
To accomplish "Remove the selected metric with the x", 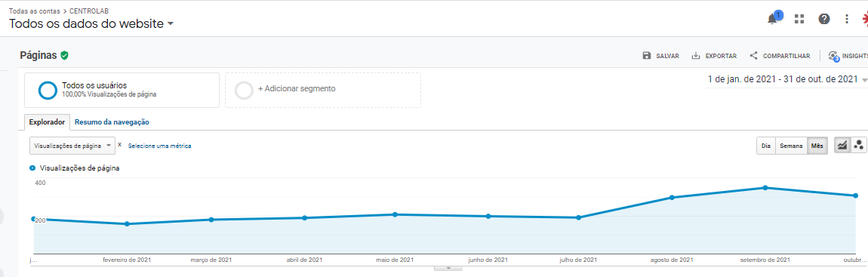I will pyautogui.click(x=119, y=145).
